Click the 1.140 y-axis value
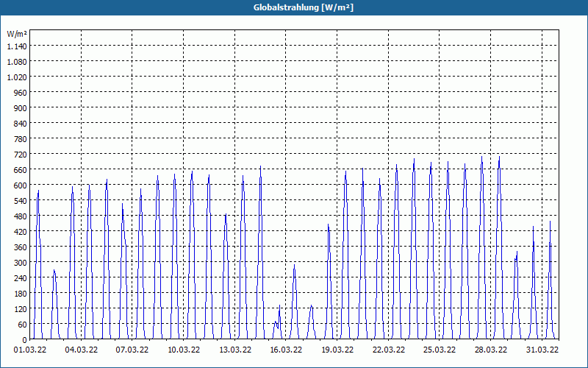The height and width of the screenshot is (368, 588). click(x=17, y=46)
